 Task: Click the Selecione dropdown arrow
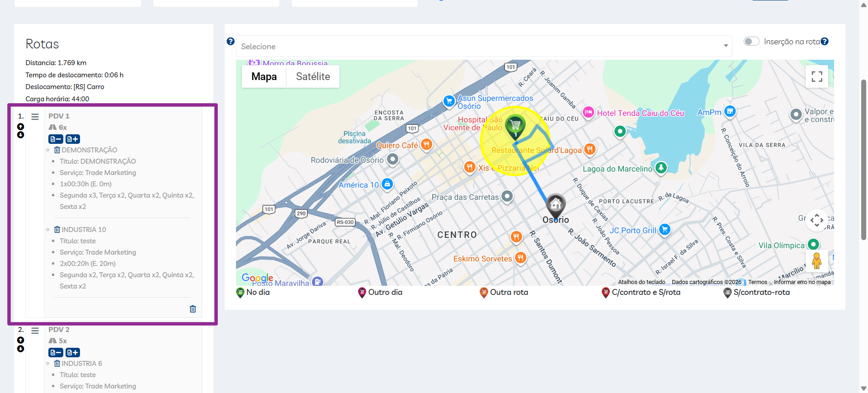(726, 46)
